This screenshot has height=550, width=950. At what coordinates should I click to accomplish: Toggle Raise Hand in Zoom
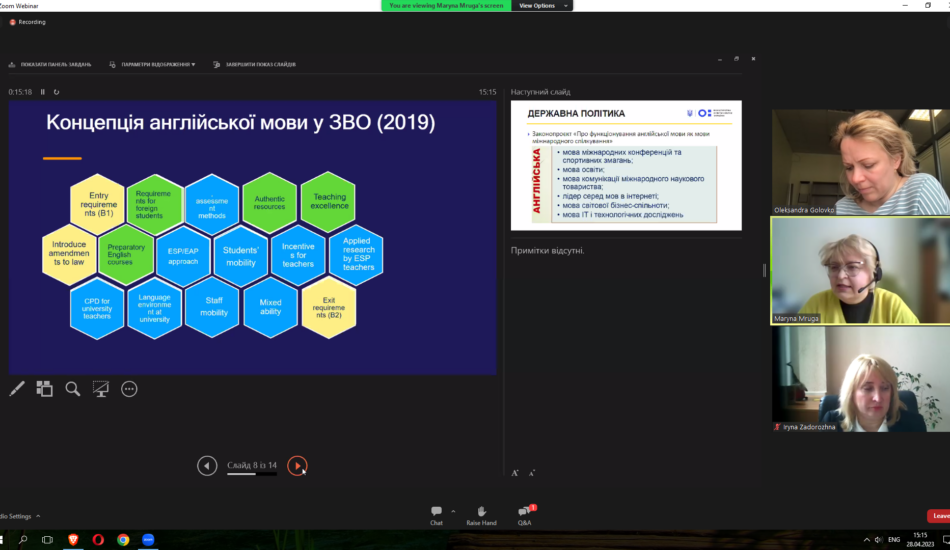click(x=481, y=514)
